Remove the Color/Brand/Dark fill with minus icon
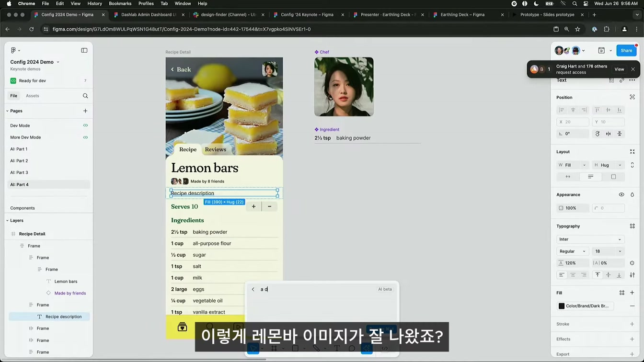Viewport: 644px width, 362px height. click(632, 306)
